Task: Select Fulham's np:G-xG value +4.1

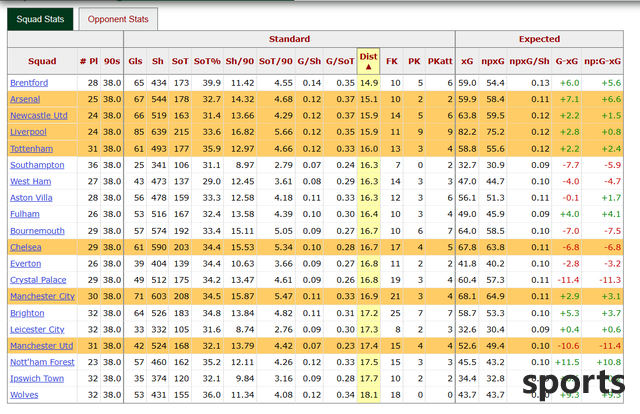Action: click(x=611, y=214)
